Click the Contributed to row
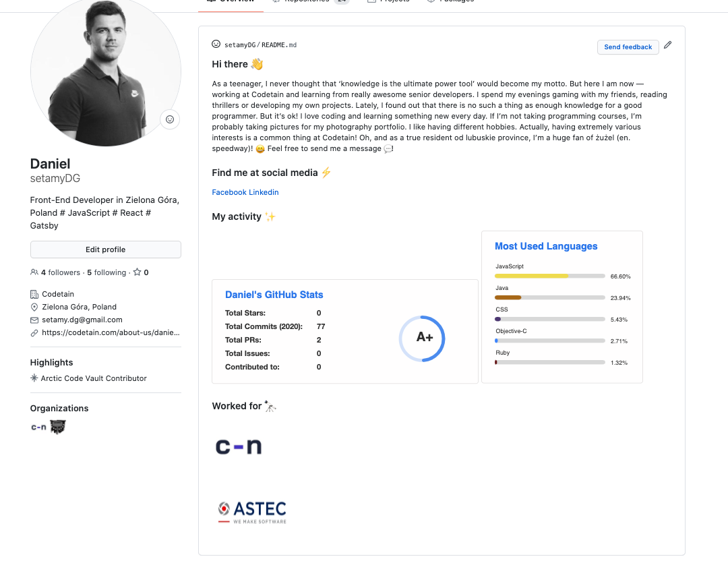 (x=273, y=367)
